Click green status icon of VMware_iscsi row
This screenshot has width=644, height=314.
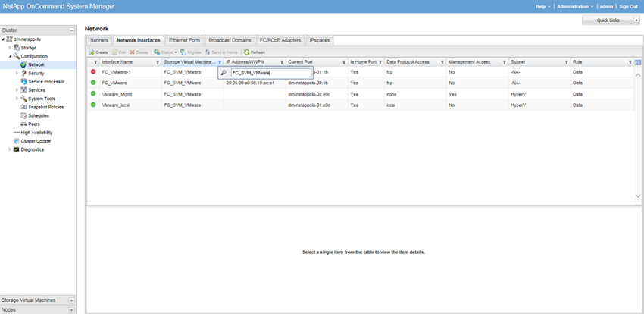click(x=93, y=105)
